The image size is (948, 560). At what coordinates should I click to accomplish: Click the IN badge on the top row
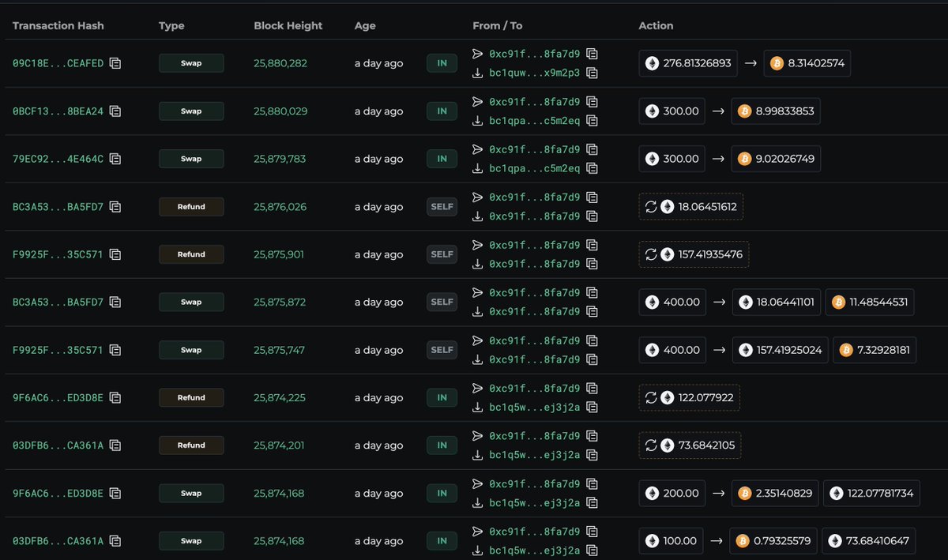pos(442,62)
